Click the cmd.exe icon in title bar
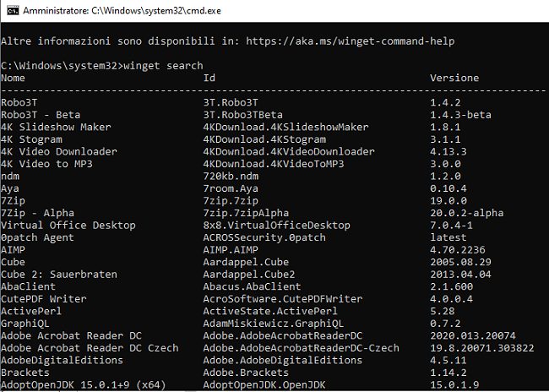Viewport: 549px width, 392px height. 10,10
